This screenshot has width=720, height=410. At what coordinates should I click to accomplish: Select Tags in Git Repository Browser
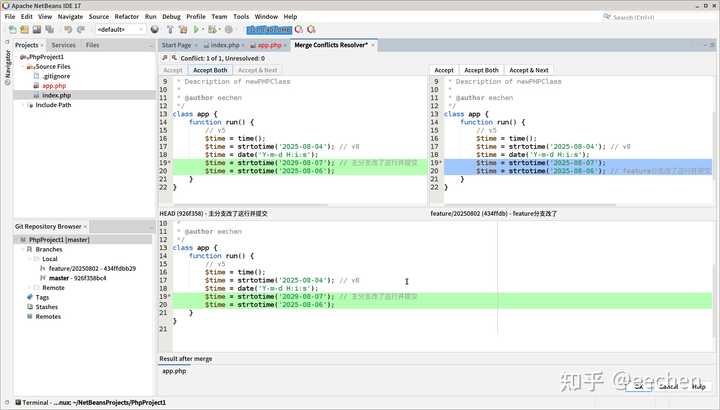[x=42, y=298]
